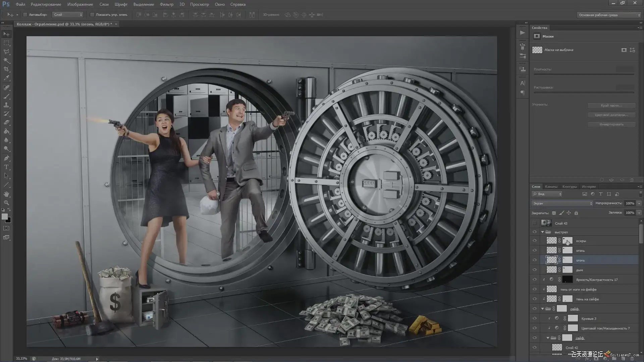Image resolution: width=644 pixels, height=362 pixels.
Task: Open the Основная рабочая среда workspace dropdown
Action: 608,15
